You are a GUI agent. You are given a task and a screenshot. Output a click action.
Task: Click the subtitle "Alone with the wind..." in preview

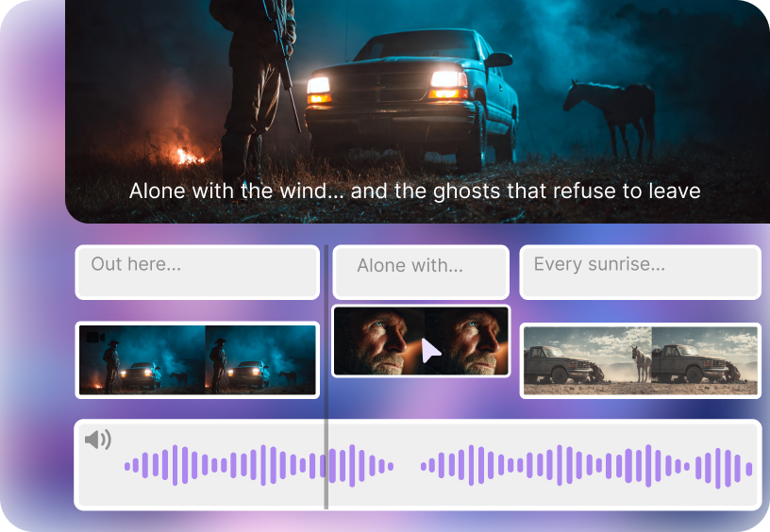click(414, 191)
